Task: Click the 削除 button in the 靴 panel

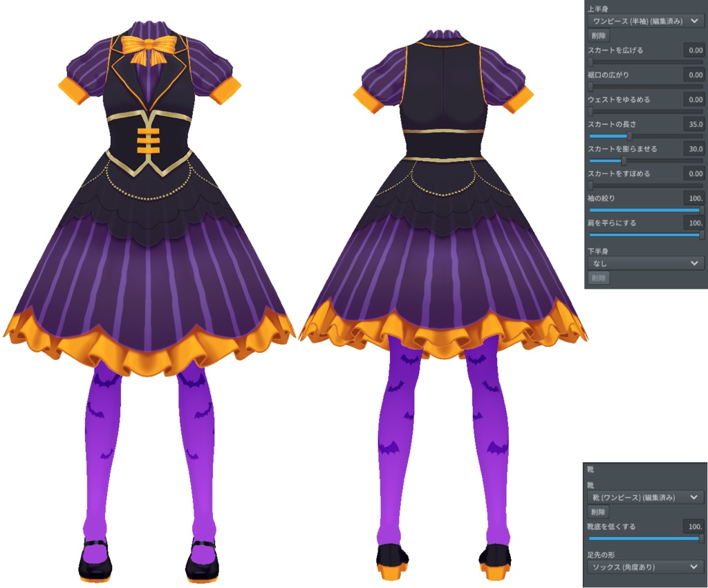Action: tap(599, 512)
